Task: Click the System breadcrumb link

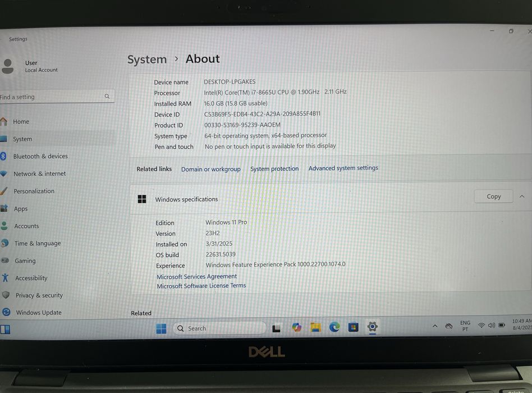Action: coord(147,60)
